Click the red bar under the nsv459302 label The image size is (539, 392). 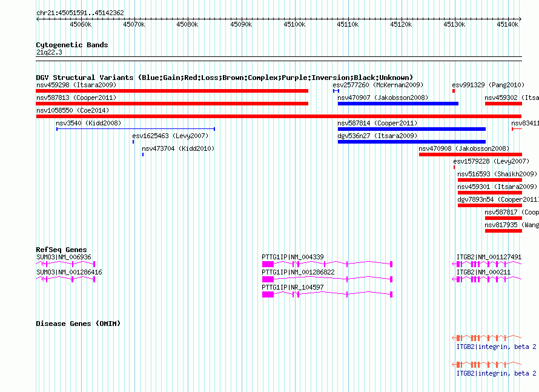504,104
